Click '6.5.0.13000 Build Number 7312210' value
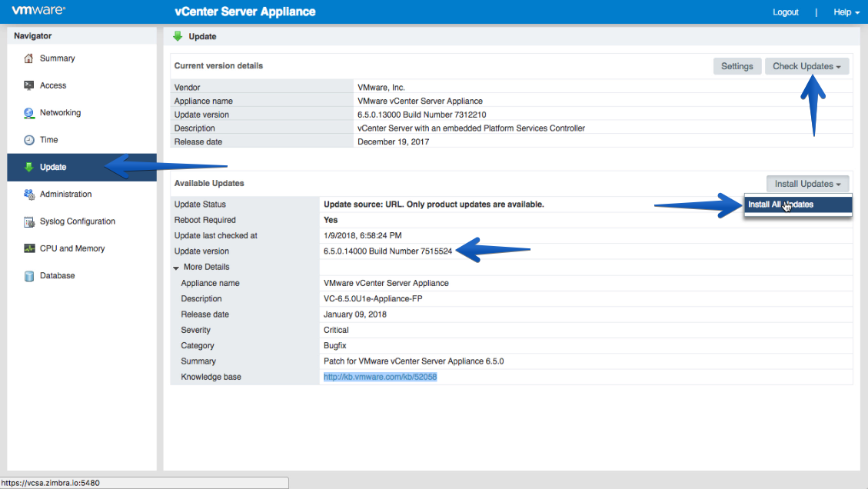This screenshot has height=489, width=868. [x=422, y=115]
